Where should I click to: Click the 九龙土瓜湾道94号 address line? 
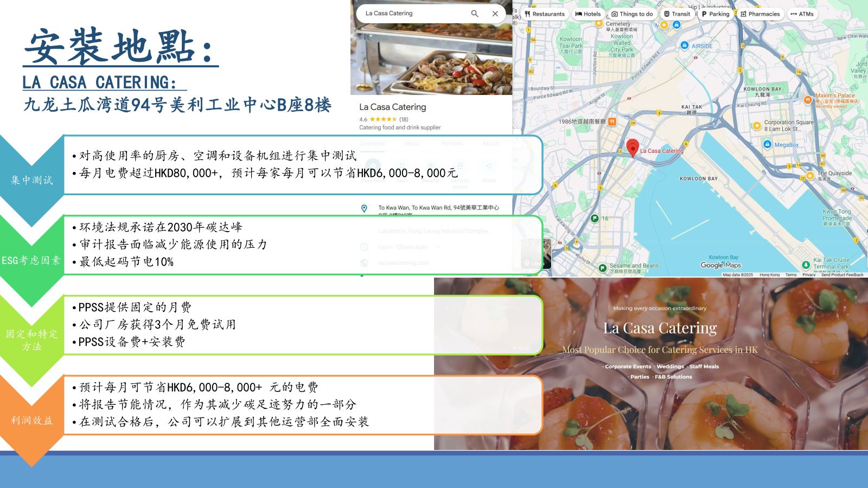(x=177, y=105)
